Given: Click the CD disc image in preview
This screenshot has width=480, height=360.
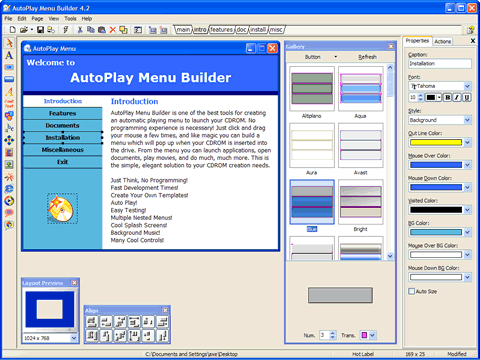Looking at the screenshot, I should (x=62, y=209).
